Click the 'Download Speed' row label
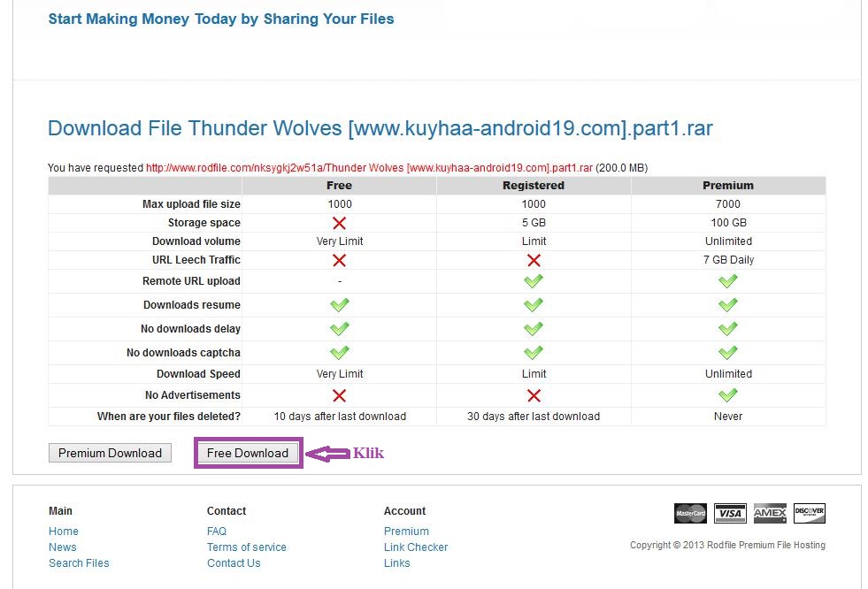868x589 pixels. 198,374
